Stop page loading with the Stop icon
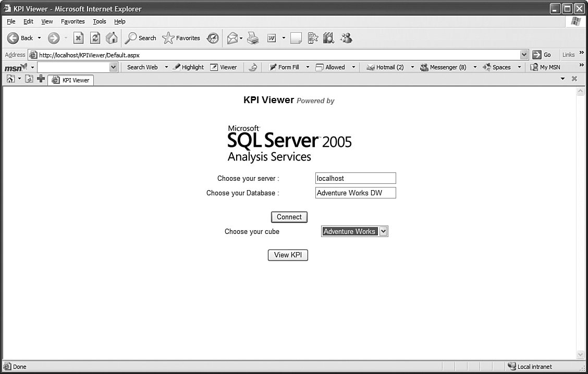The height and width of the screenshot is (374, 588). pyautogui.click(x=78, y=38)
